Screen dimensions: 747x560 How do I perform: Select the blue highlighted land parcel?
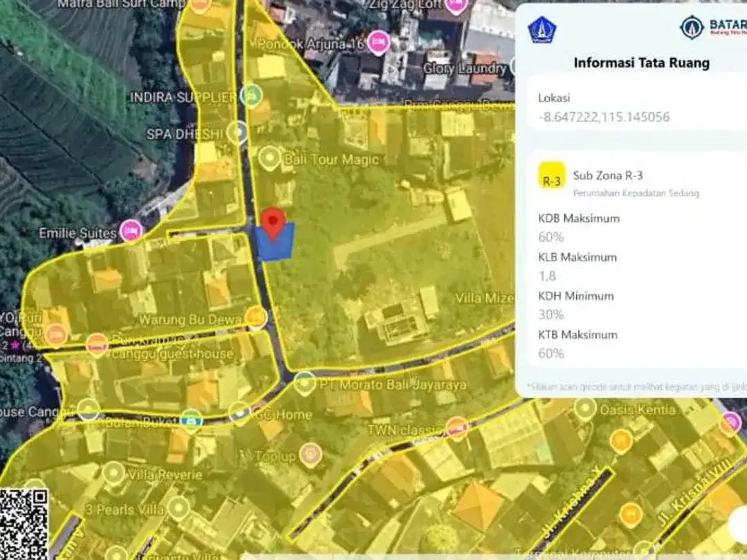coord(275,243)
